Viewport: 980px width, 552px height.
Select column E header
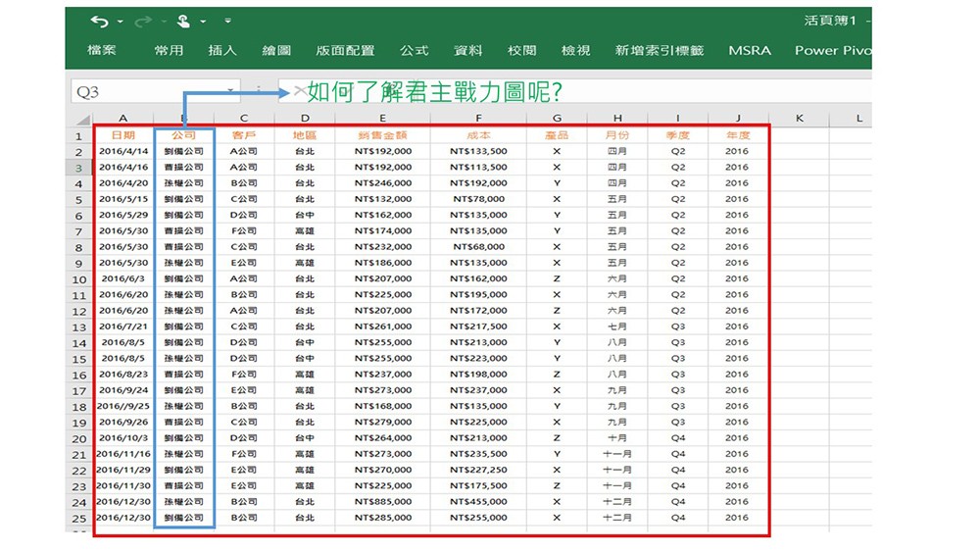pyautogui.click(x=382, y=118)
